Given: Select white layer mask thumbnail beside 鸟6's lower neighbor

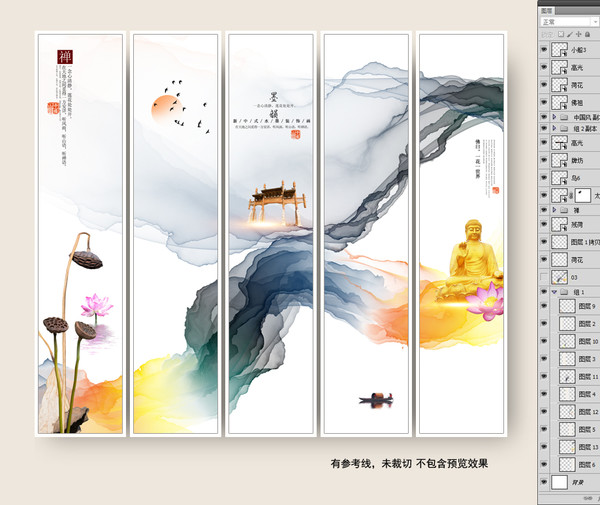Looking at the screenshot, I should point(582,195).
